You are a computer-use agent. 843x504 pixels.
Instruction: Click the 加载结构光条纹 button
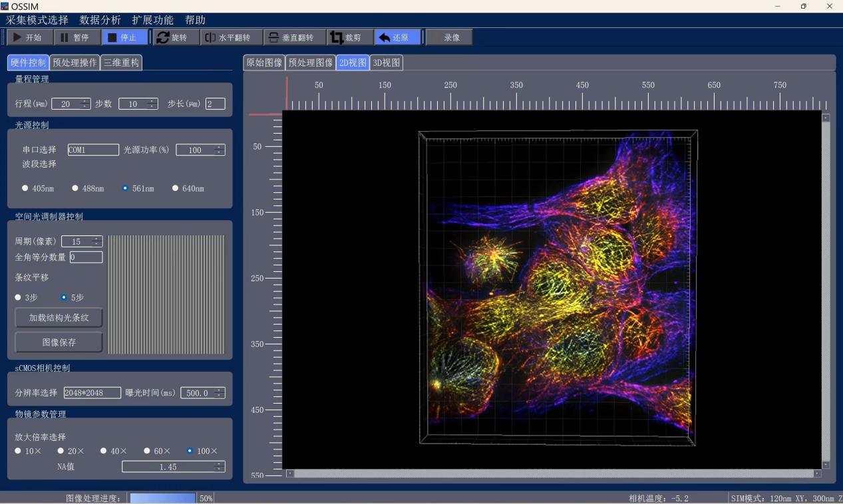tap(59, 317)
